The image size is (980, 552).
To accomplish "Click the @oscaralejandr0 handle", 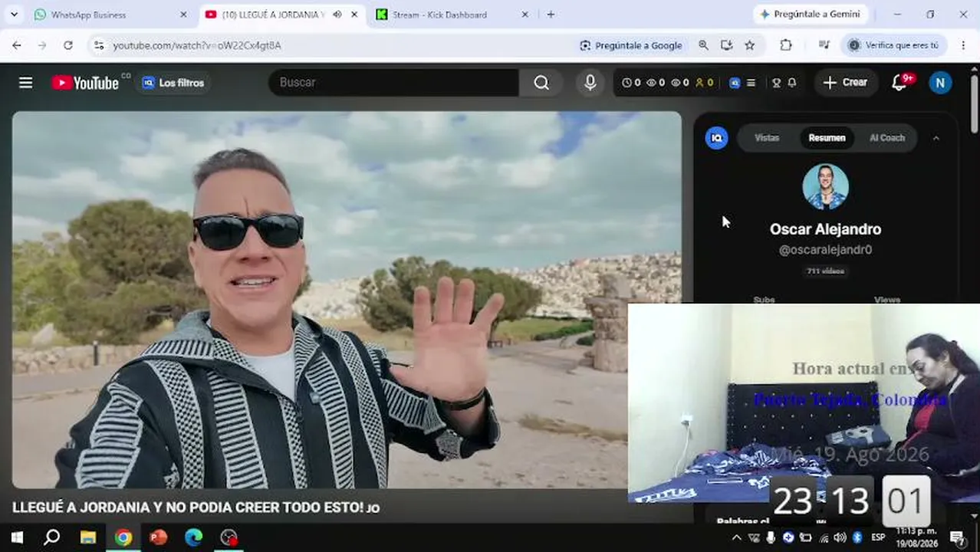I will click(x=825, y=250).
